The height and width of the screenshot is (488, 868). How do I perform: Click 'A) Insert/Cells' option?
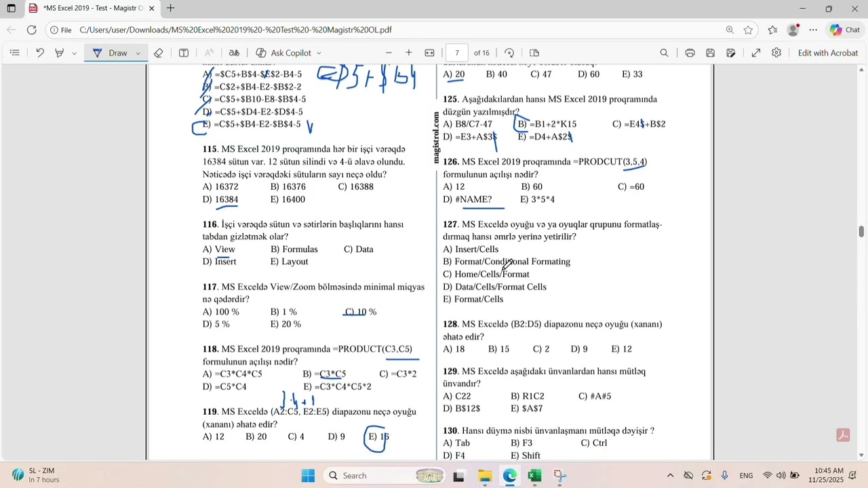click(x=471, y=249)
